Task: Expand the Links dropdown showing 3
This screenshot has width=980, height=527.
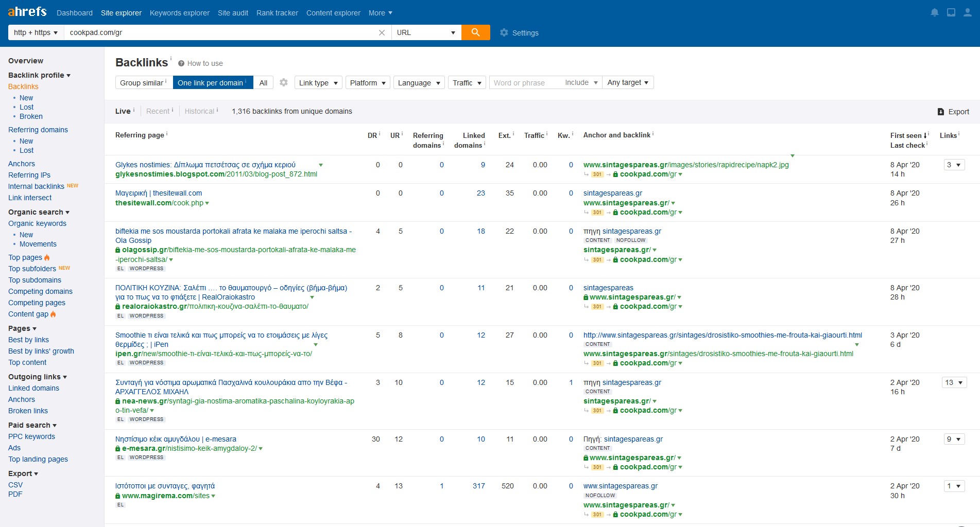Action: [x=954, y=165]
